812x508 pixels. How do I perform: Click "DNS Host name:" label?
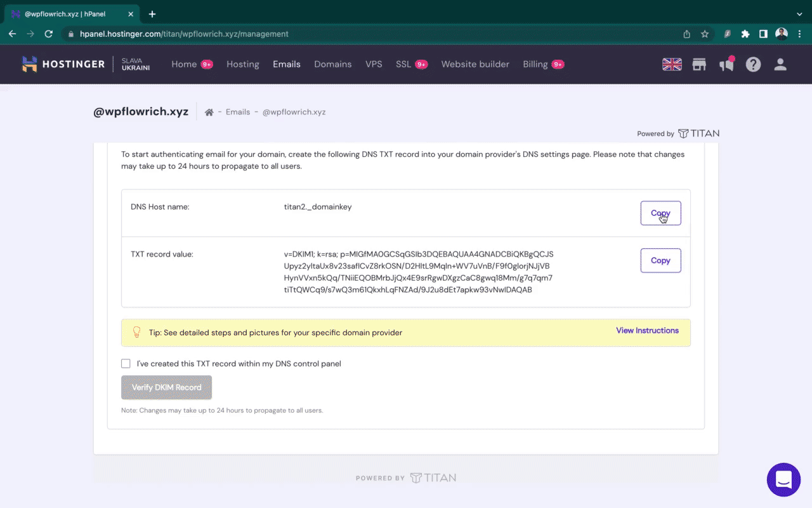[x=160, y=207]
